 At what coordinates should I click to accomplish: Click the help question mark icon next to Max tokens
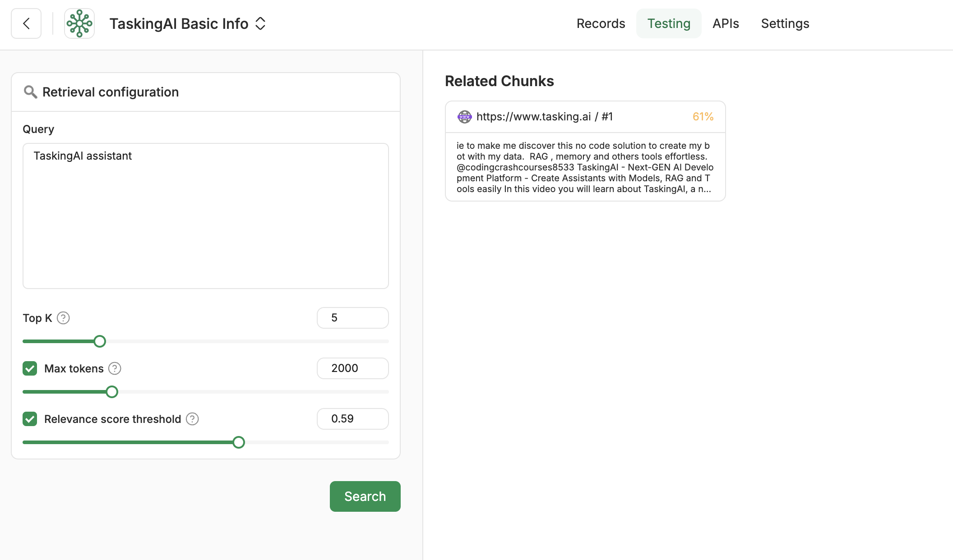[x=114, y=368]
